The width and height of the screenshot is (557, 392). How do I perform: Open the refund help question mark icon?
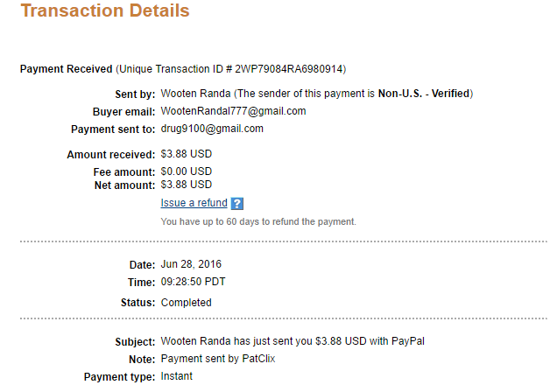coord(236,204)
